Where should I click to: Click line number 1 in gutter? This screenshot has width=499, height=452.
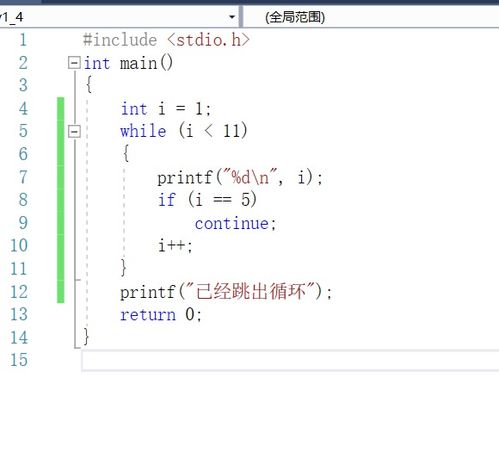[x=23, y=40]
